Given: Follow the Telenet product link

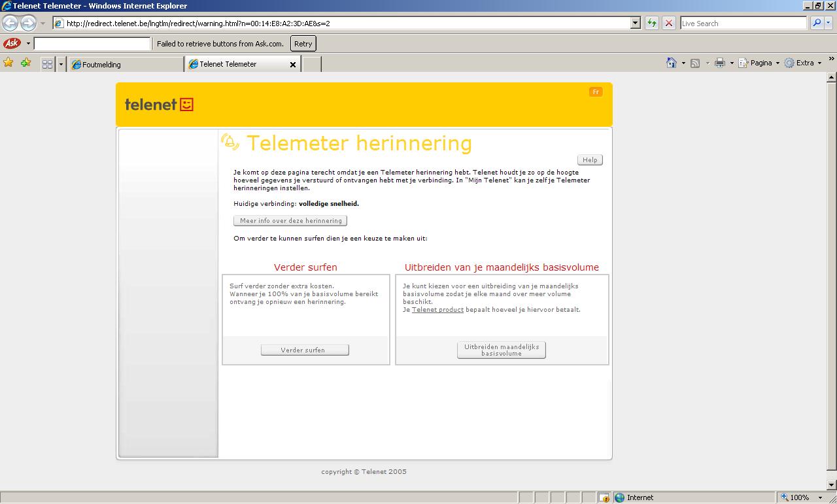Looking at the screenshot, I should click(x=437, y=310).
